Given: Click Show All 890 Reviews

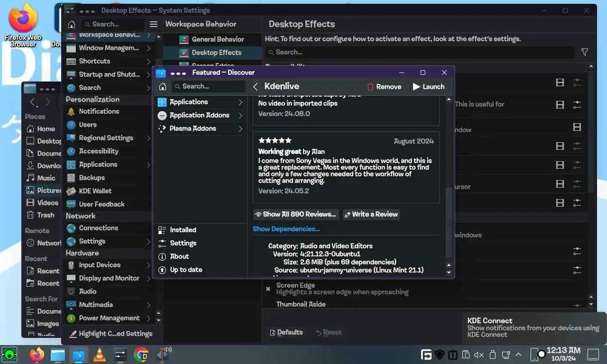Looking at the screenshot, I should pos(296,214).
